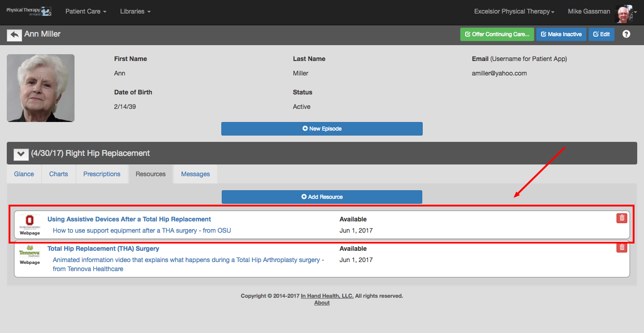644x333 pixels.
Task: Click Offer Continuing Care button
Action: [497, 34]
